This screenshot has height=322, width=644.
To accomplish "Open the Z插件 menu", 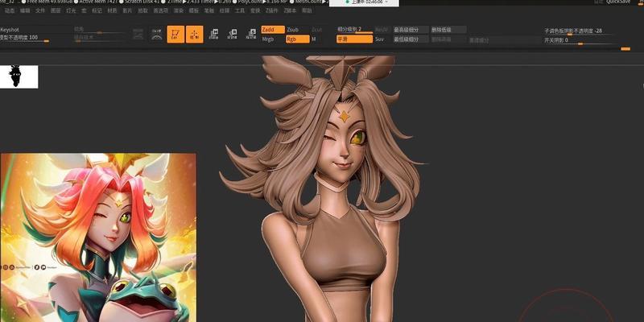I will pyautogui.click(x=271, y=10).
